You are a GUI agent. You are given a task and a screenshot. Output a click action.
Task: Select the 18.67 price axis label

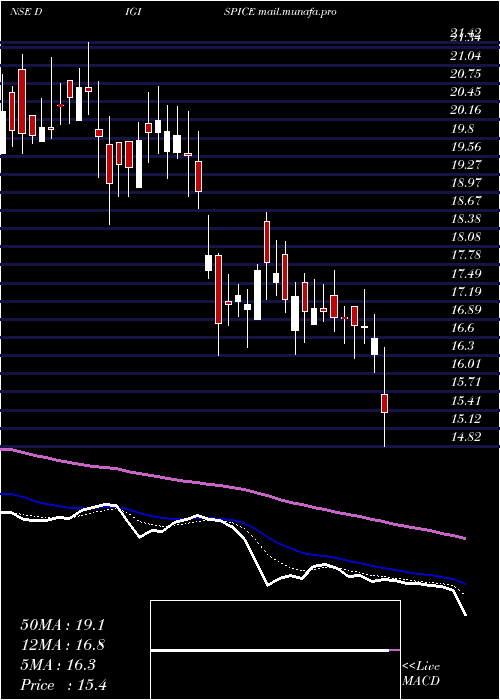point(466,200)
